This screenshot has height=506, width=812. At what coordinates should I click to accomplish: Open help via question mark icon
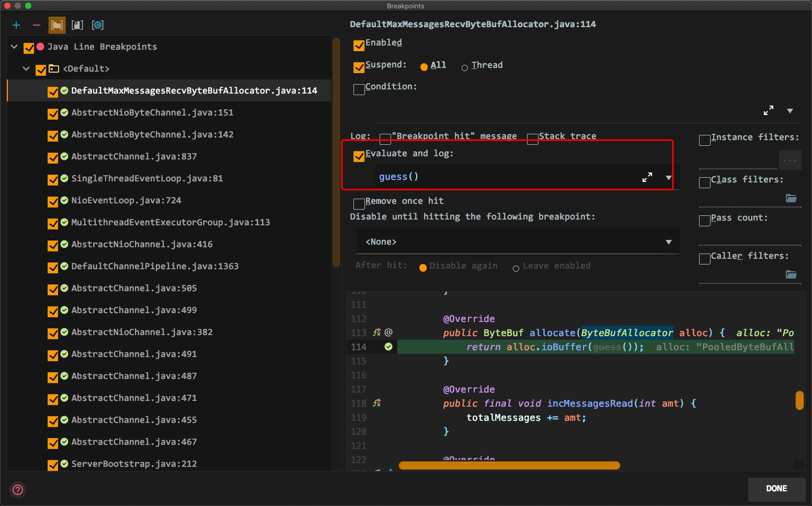pyautogui.click(x=18, y=490)
